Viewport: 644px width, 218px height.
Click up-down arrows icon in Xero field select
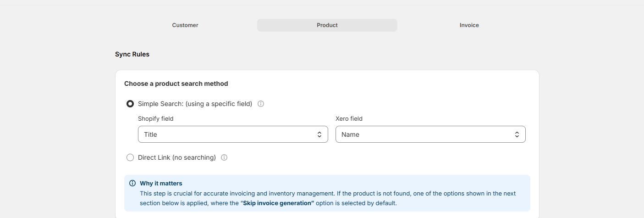(x=517, y=134)
